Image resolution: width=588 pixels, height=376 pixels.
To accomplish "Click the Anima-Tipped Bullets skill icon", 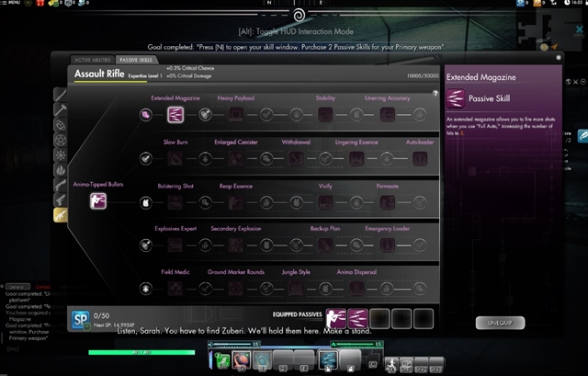I will [97, 200].
